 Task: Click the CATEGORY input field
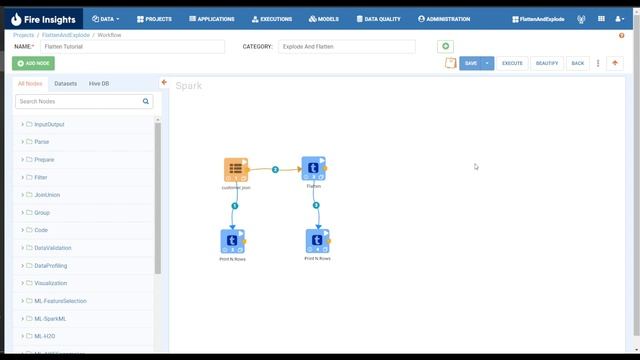(347, 47)
